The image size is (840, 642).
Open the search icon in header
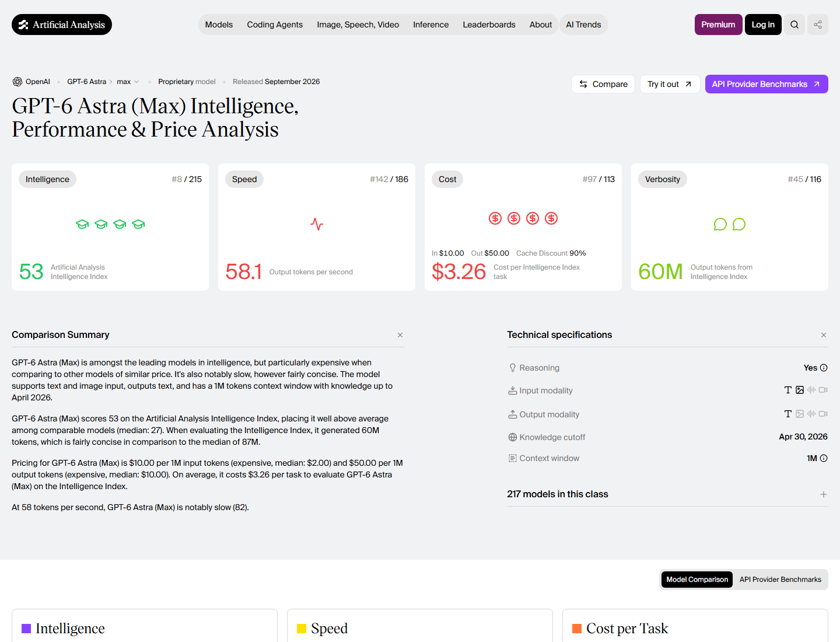coord(794,25)
